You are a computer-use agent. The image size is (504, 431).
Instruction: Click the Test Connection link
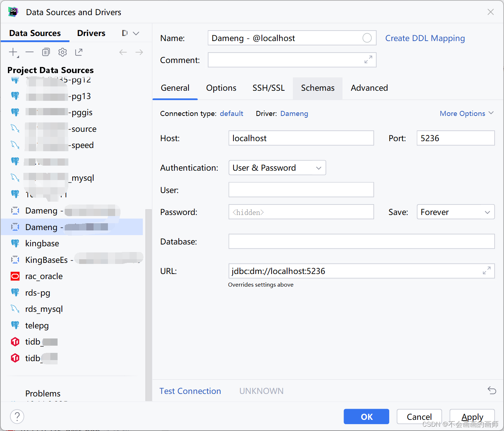click(190, 391)
